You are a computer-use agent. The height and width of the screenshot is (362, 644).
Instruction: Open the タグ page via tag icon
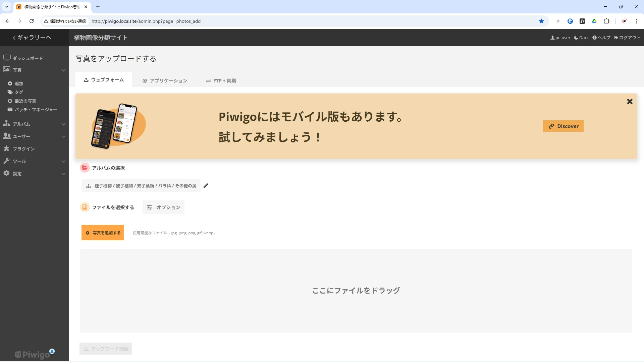tap(19, 92)
